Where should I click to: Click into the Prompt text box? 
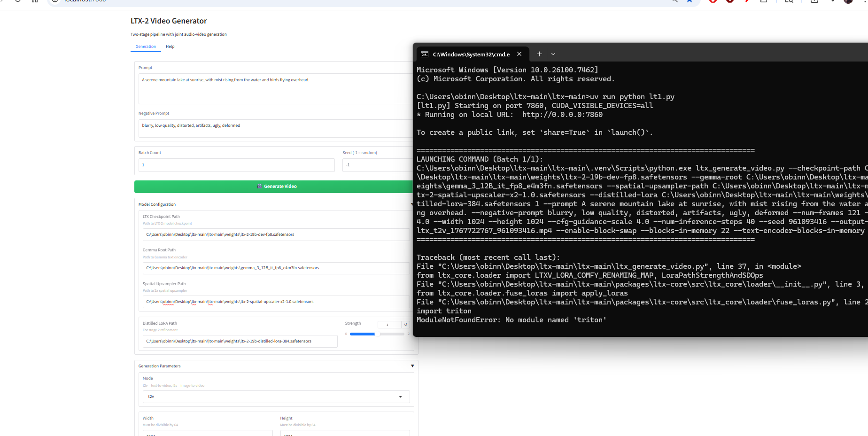(276, 89)
